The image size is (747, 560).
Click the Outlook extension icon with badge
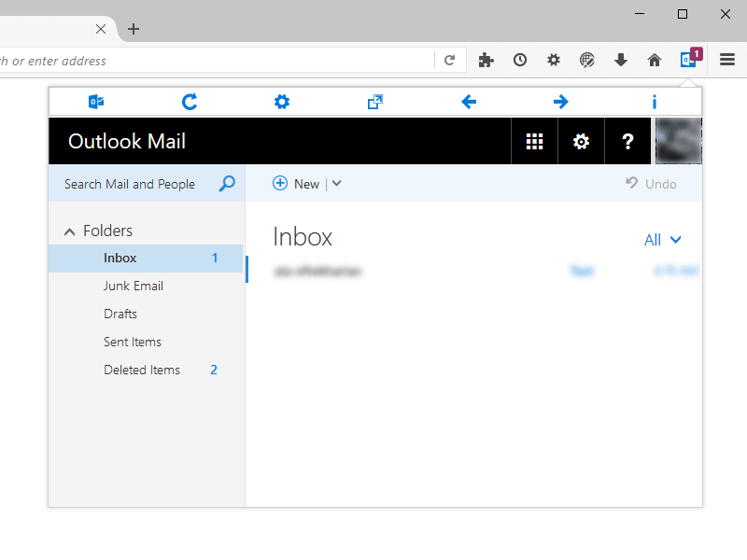coord(691,59)
